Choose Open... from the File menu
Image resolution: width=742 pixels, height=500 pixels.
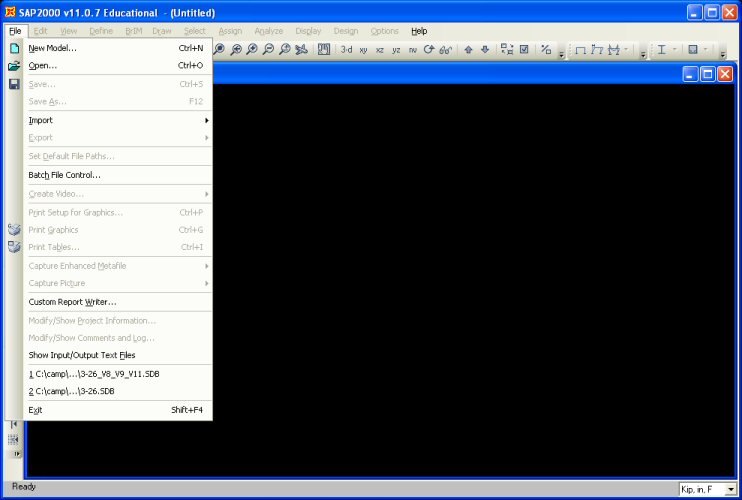117,65
